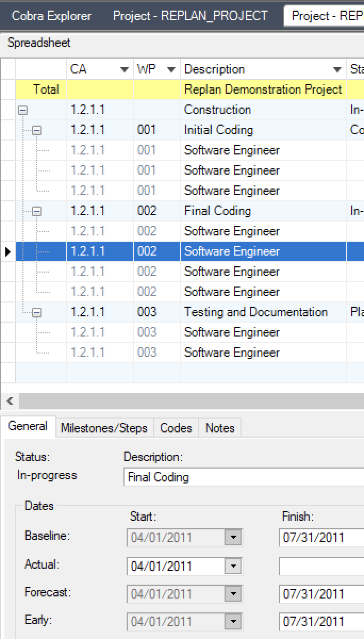Collapse the Testing and Documentation node
Viewport: 364px width, 639px height.
(x=37, y=313)
